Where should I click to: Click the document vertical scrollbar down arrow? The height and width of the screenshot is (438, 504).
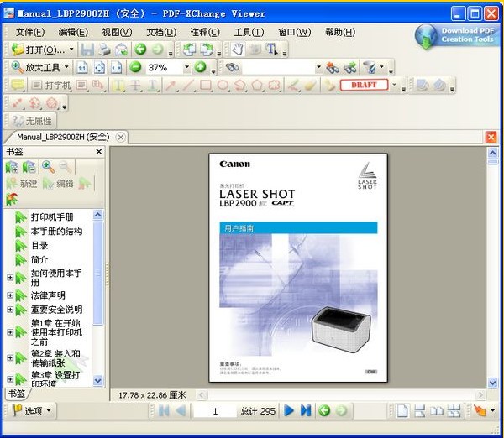point(493,383)
